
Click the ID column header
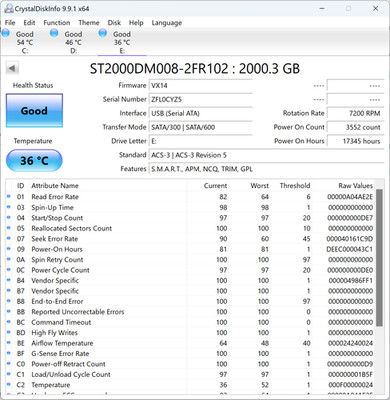(x=21, y=186)
